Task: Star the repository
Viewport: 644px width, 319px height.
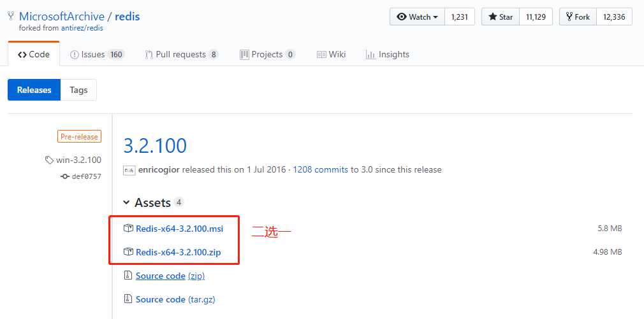Action: [501, 17]
